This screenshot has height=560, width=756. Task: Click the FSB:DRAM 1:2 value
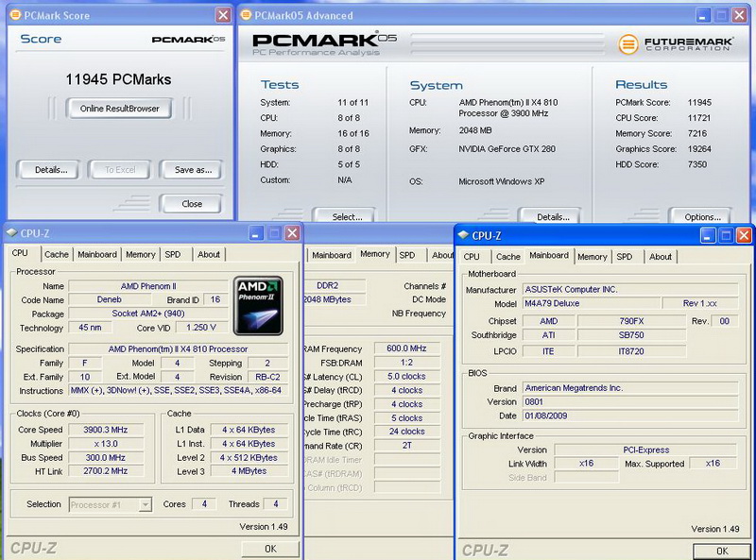[x=406, y=363]
